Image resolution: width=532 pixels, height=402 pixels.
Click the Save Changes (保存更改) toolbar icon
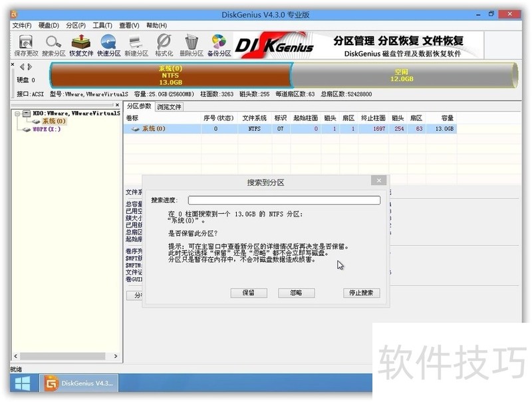26,45
